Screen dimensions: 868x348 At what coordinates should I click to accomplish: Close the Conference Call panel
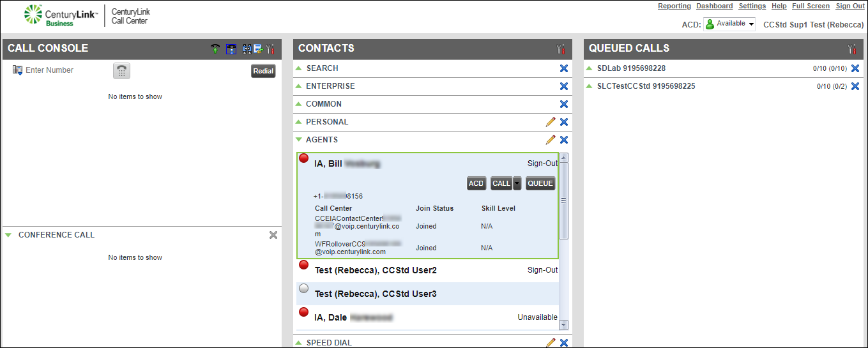tap(273, 235)
